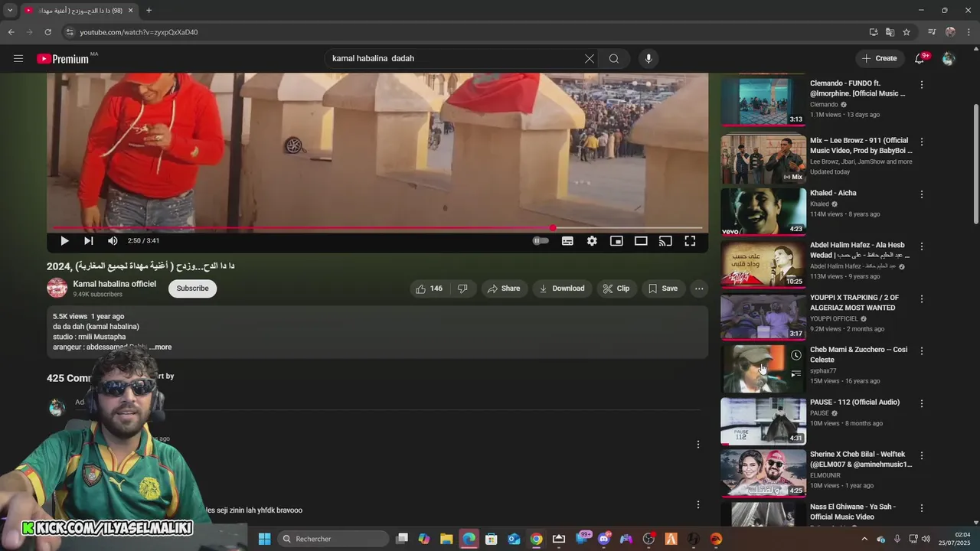Click browser back arrow
Screen dimensions: 980x551
point(11,32)
